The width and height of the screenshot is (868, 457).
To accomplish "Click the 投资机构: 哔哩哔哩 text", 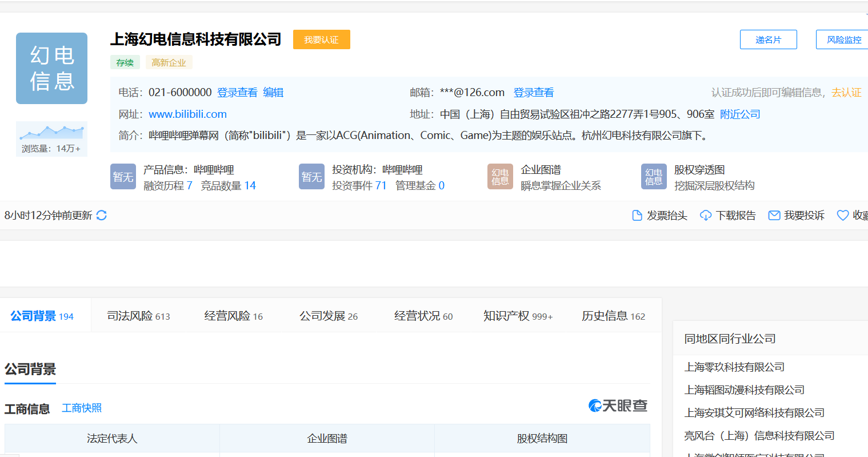I will coord(377,170).
